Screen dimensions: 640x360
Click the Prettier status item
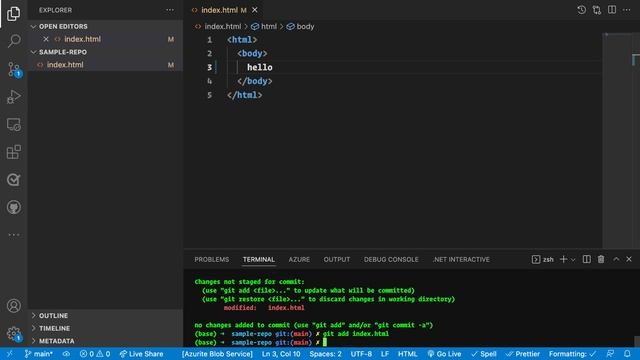point(522,354)
